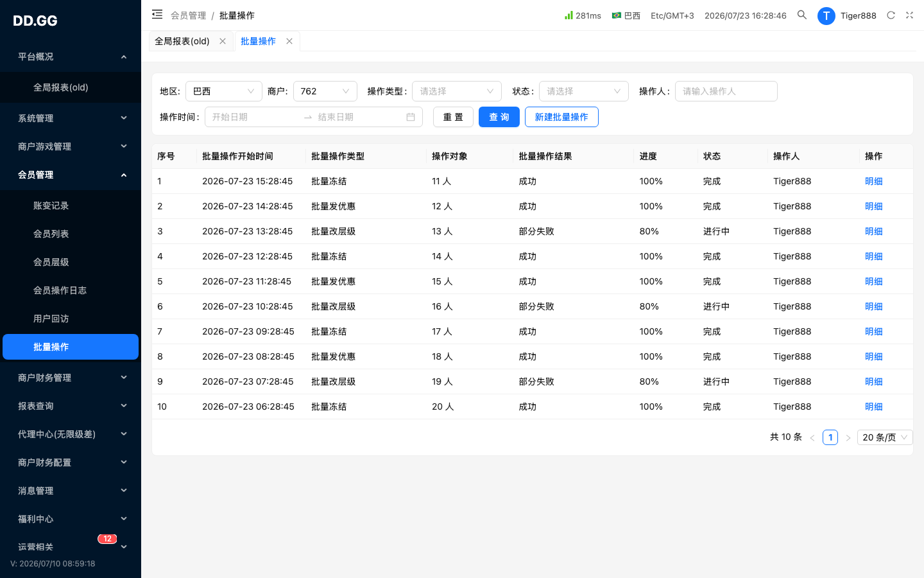Open 会员操作日志 in the sidebar
The height and width of the screenshot is (578, 924).
coord(71,290)
